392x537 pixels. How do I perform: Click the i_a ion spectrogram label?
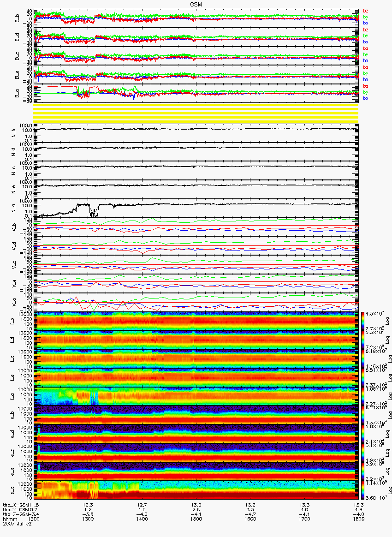pyautogui.click(x=12, y=397)
